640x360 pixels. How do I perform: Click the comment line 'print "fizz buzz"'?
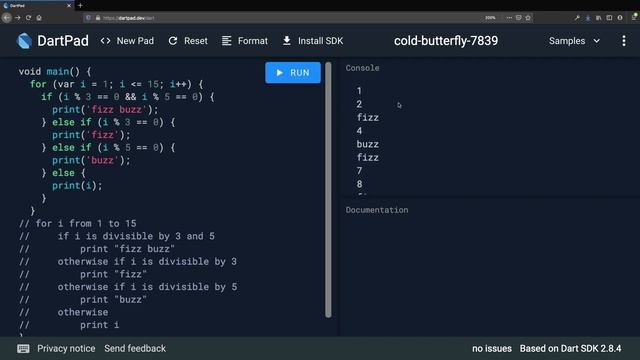[127, 249]
